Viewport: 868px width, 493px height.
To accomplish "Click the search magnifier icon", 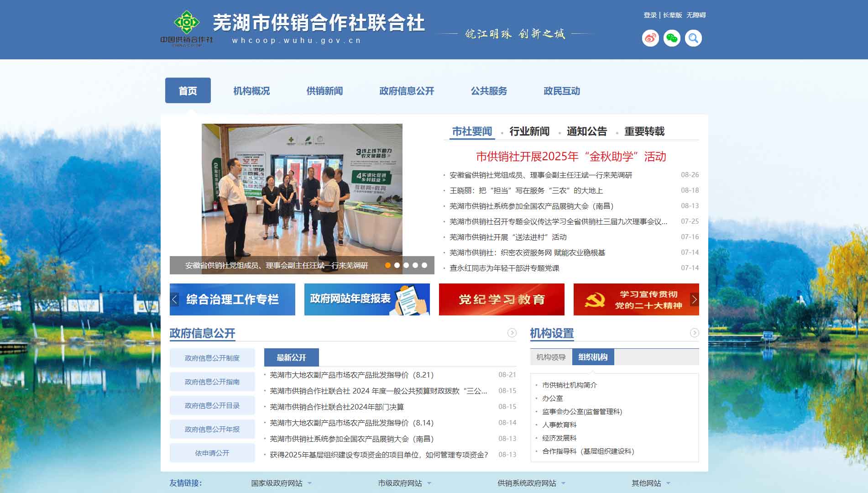I will 693,38.
